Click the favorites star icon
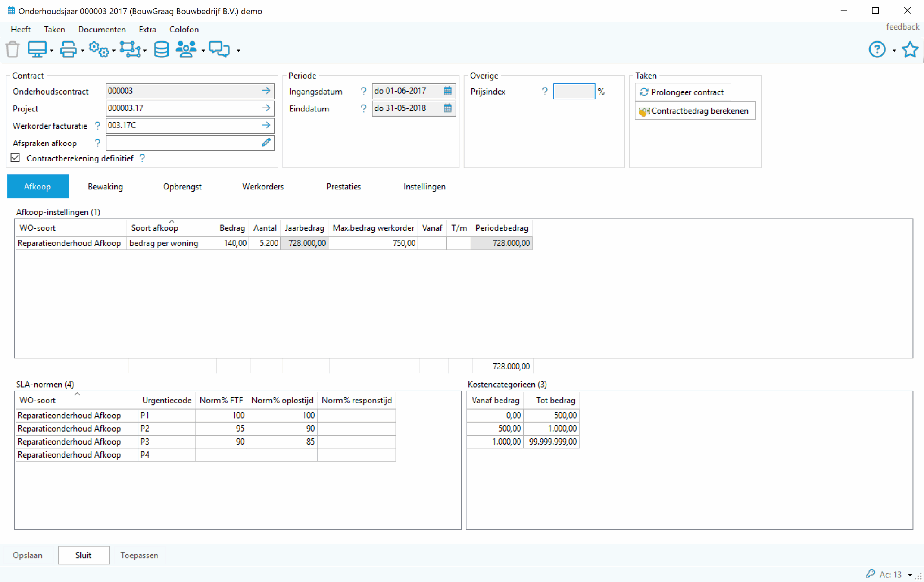The height and width of the screenshot is (582, 924). pos(910,49)
